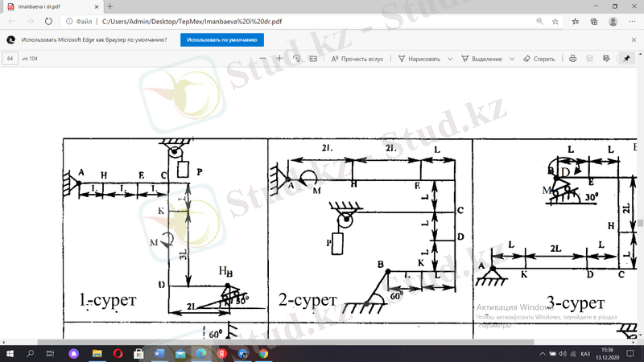
Task: Open the Mail app from taskbar
Action: (x=180, y=353)
